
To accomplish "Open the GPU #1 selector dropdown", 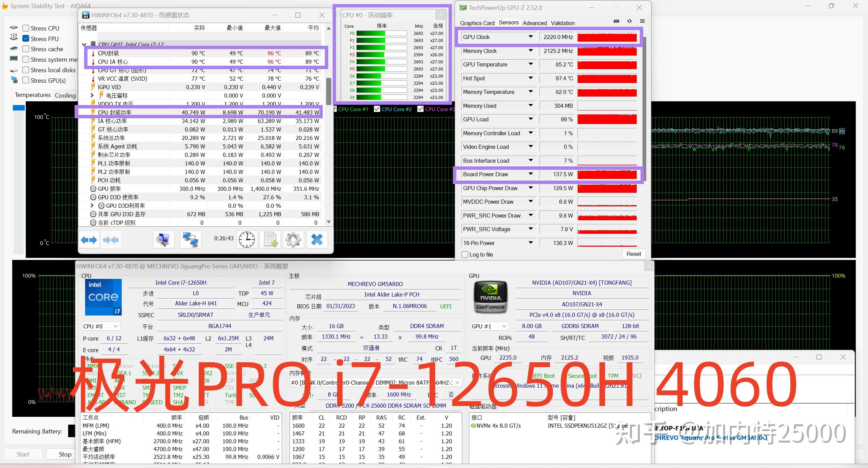I will coord(505,326).
